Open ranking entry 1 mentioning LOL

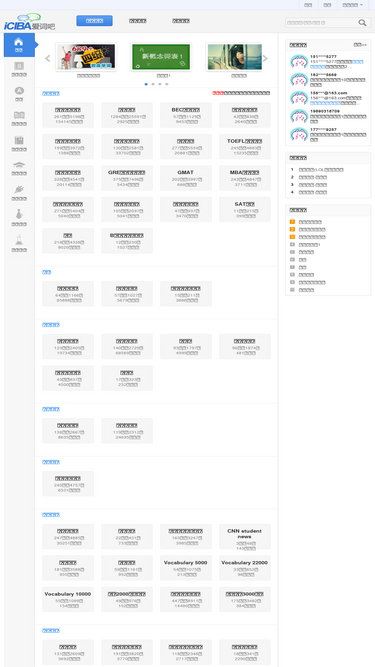coord(321,170)
